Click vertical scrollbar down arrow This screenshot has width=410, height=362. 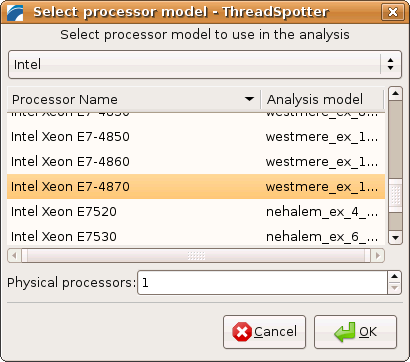pyautogui.click(x=395, y=238)
